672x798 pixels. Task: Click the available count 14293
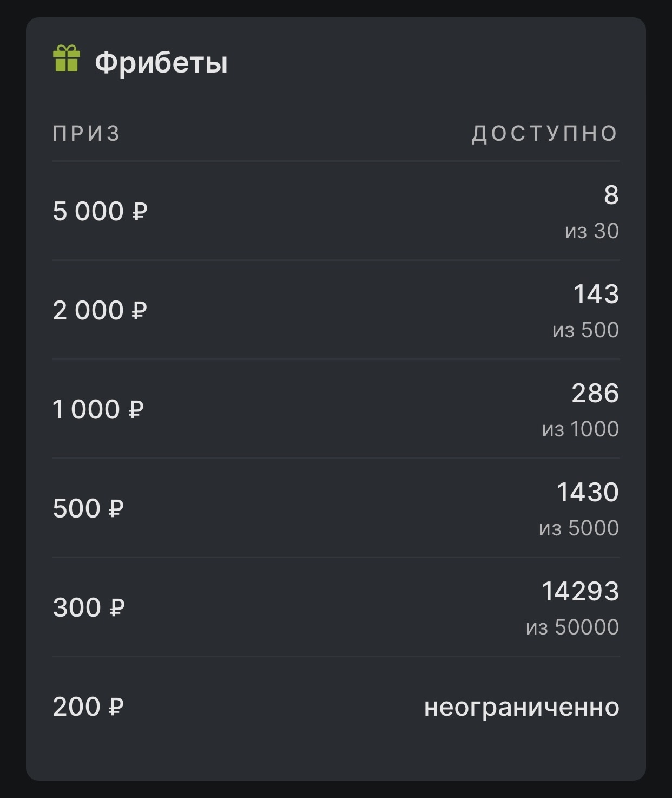pyautogui.click(x=580, y=591)
